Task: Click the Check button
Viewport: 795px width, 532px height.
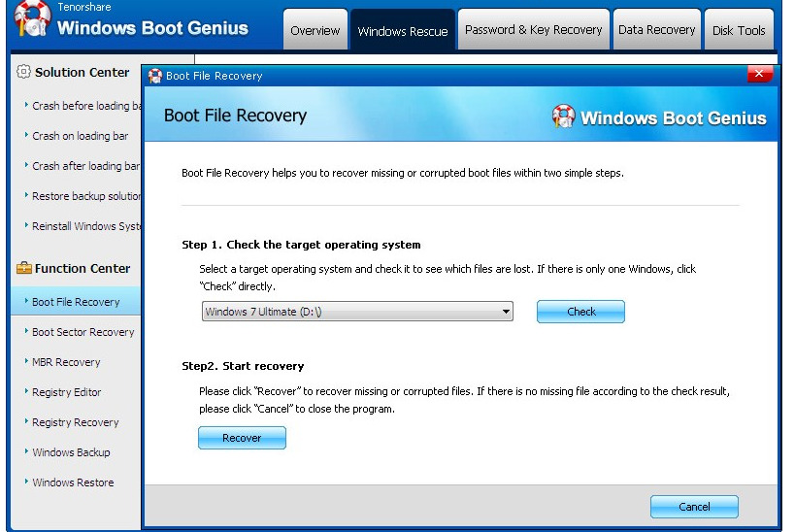Action: [x=581, y=312]
